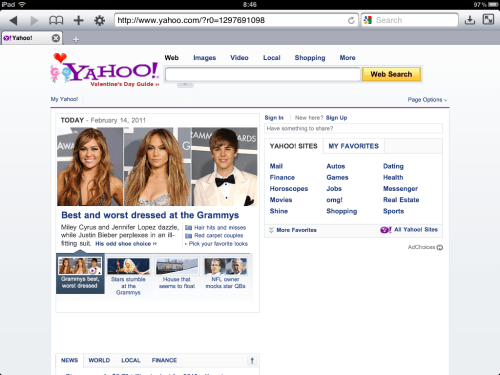Tap the plus add-bookmark icon in toolbar
The width and height of the screenshot is (500, 375).
78,20
